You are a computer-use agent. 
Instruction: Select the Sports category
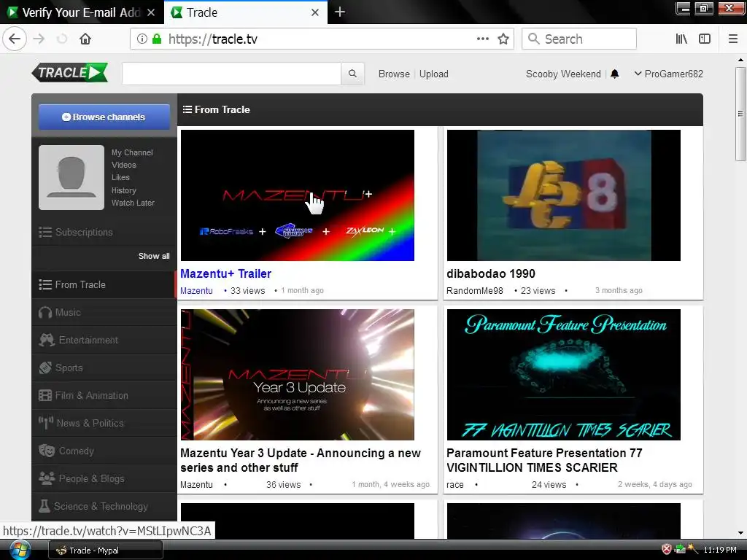click(104, 367)
